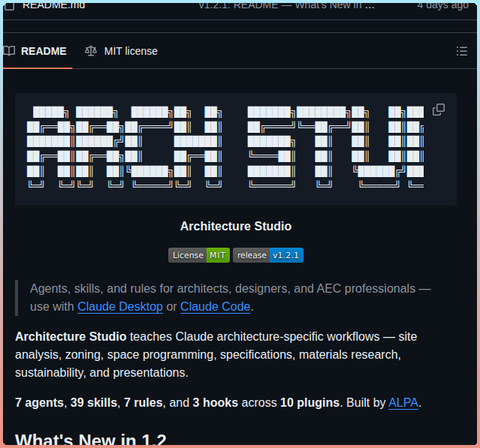Click the '4 days ago' timestamp
480x448 pixels.
(442, 5)
